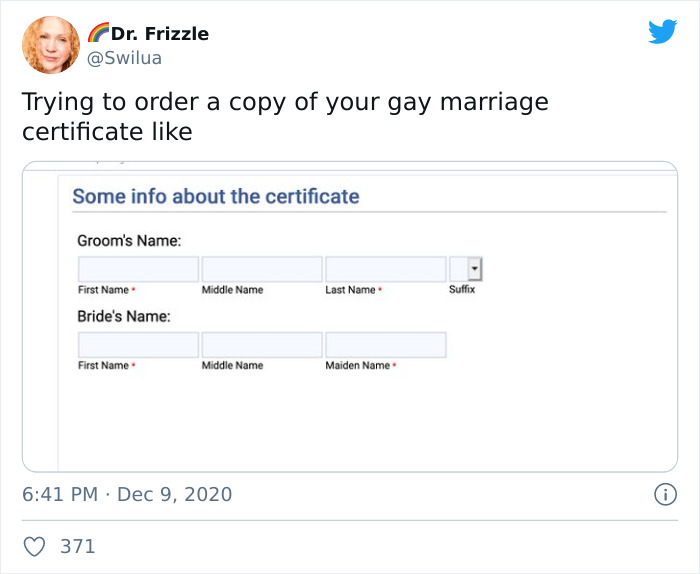Click the Bride's Maiden Name field
This screenshot has width=700, height=574.
pyautogui.click(x=386, y=345)
